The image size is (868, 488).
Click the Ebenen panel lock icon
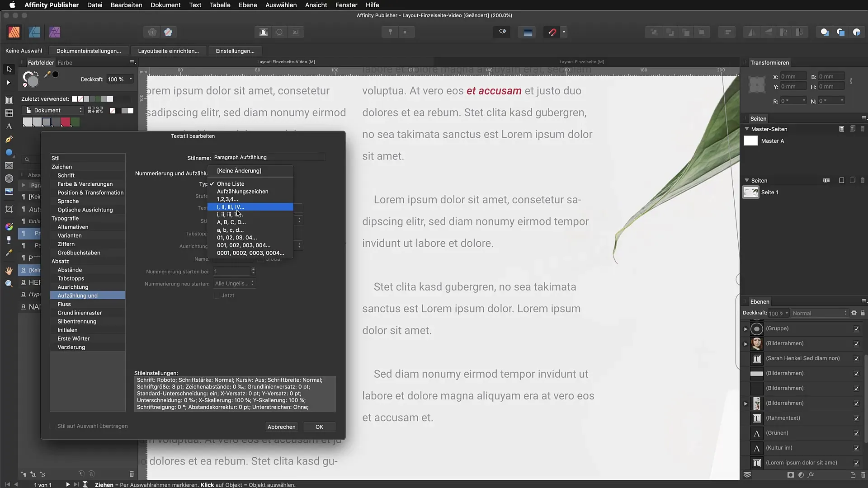coord(863,313)
